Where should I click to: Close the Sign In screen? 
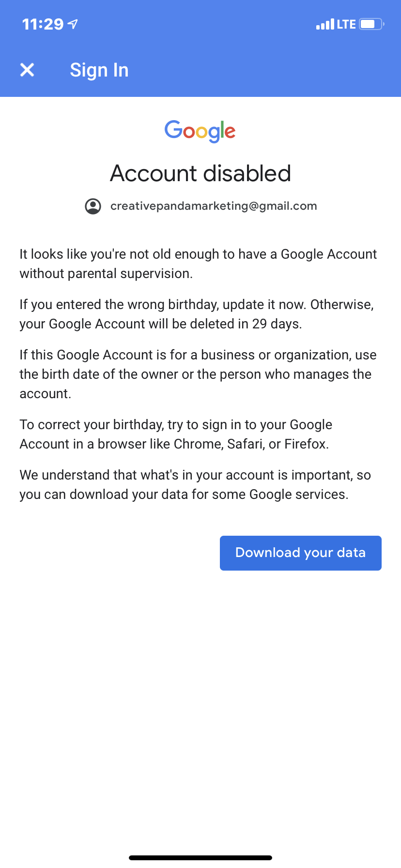[x=27, y=70]
